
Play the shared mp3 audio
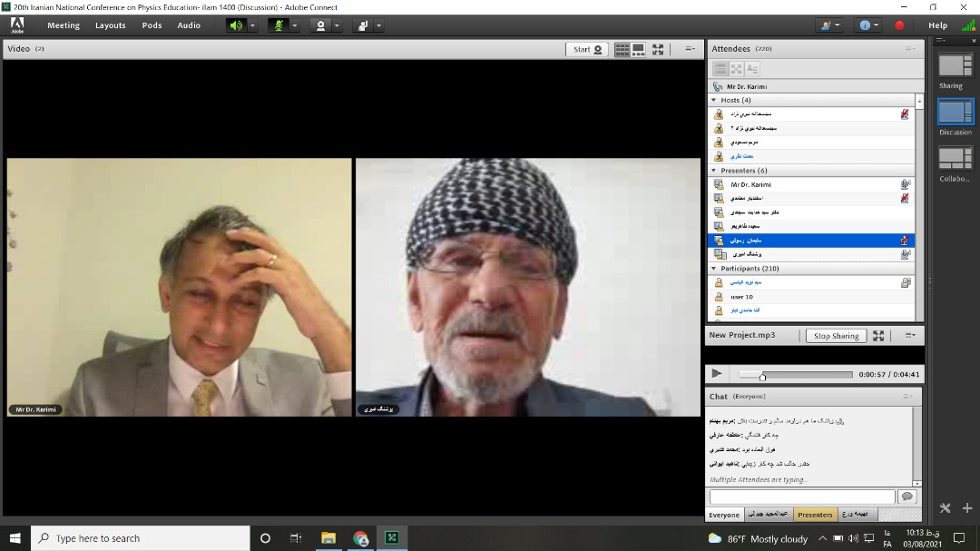pyautogui.click(x=717, y=373)
